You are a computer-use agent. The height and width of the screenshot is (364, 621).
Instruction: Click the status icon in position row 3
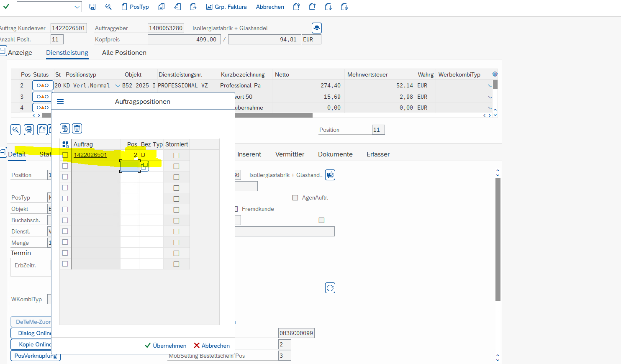point(43,97)
